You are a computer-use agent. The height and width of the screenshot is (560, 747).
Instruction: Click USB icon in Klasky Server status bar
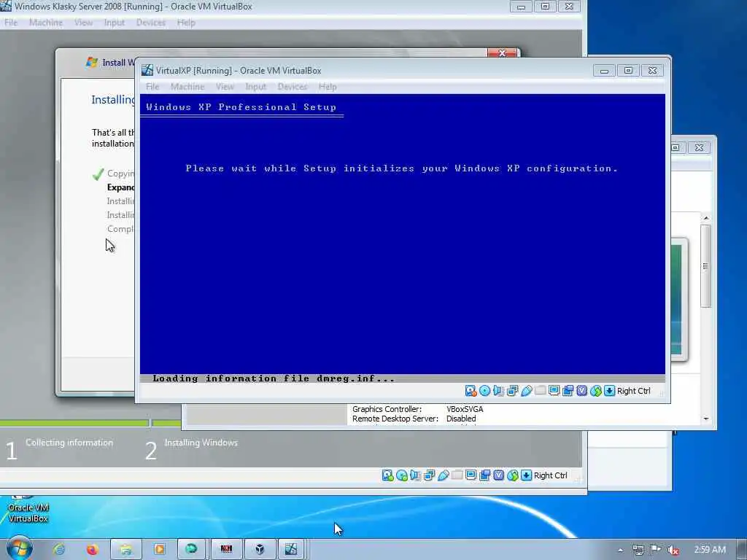(x=443, y=475)
